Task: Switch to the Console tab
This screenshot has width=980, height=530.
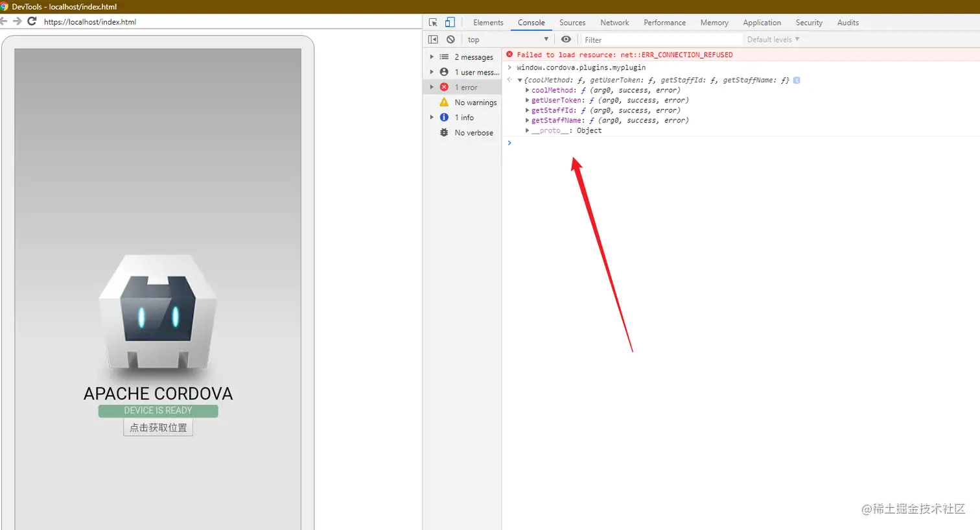Action: [531, 23]
